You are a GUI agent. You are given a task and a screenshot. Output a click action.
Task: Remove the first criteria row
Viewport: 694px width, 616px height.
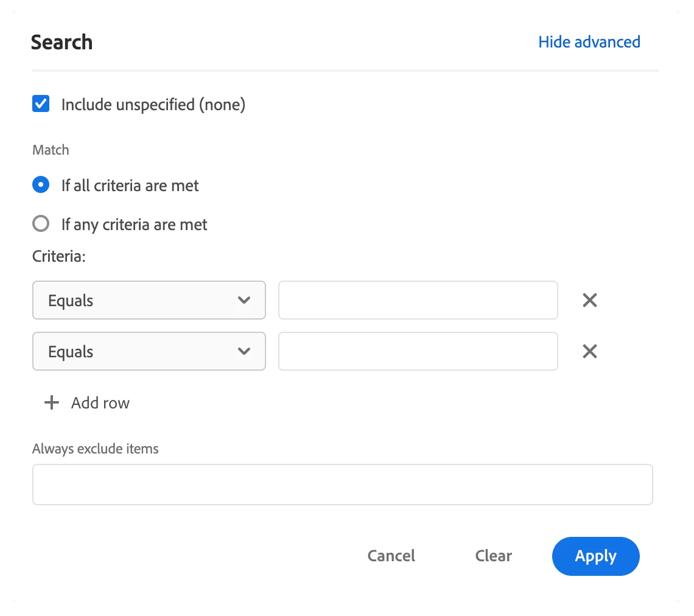coord(589,300)
